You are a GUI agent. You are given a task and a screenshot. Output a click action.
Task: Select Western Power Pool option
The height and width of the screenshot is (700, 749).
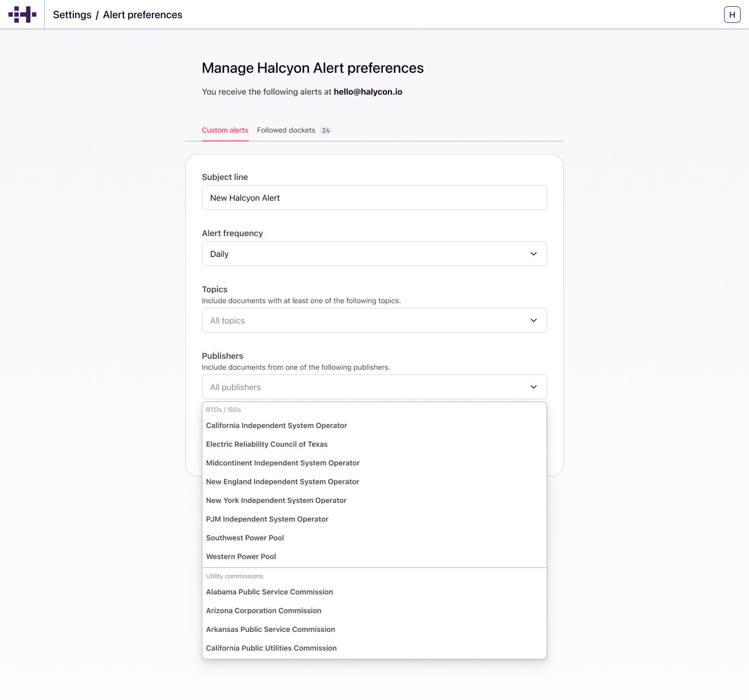(374, 556)
